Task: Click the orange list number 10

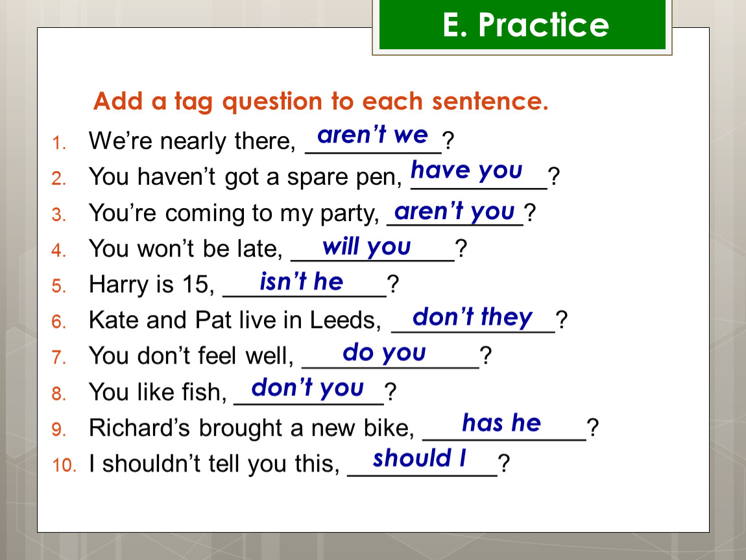Action: tap(64, 465)
